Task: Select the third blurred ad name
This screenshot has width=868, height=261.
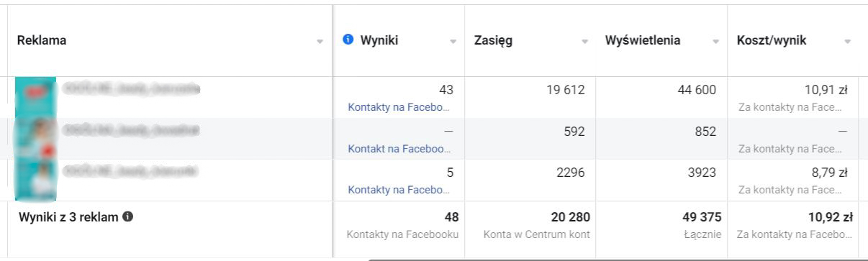Action: click(x=131, y=171)
